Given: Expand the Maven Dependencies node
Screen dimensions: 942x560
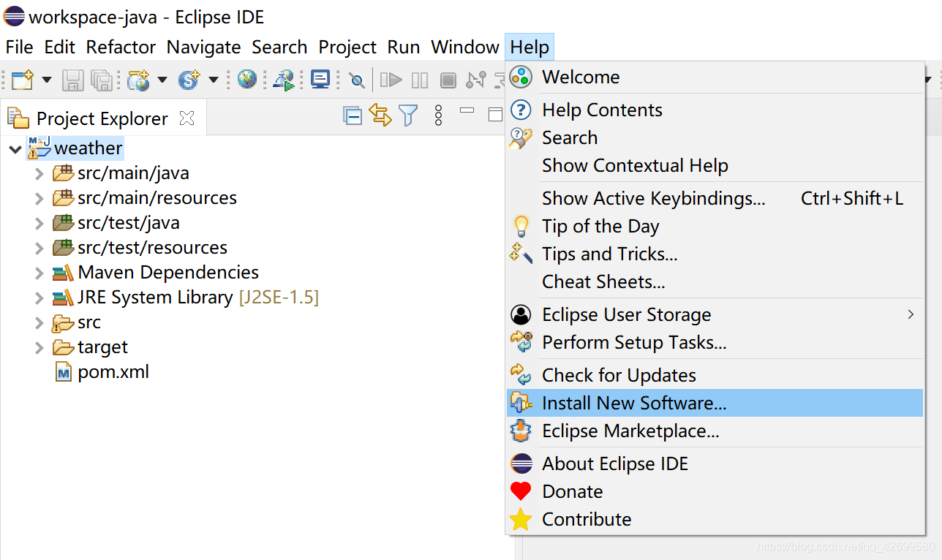Looking at the screenshot, I should [39, 273].
